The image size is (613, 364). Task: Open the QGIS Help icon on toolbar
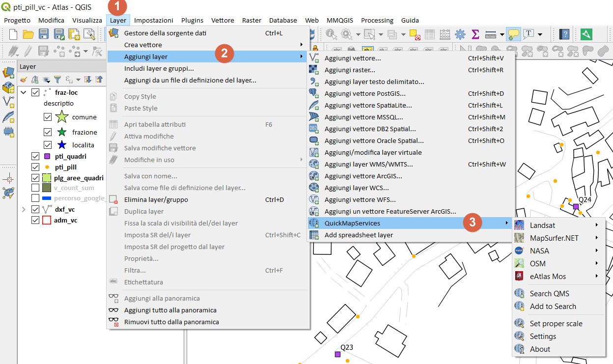pos(565,34)
